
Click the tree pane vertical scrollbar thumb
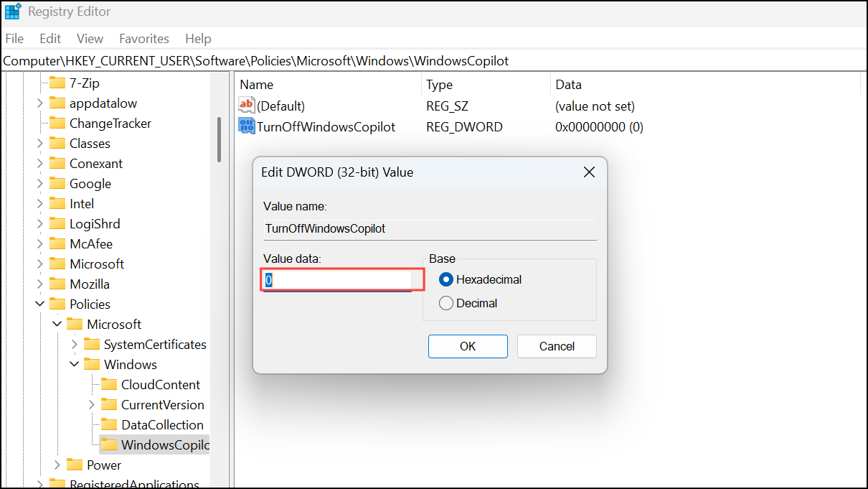[x=219, y=139]
